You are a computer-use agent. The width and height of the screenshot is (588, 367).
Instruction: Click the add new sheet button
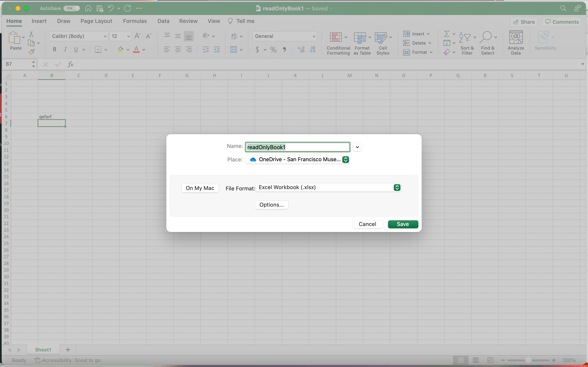point(68,350)
